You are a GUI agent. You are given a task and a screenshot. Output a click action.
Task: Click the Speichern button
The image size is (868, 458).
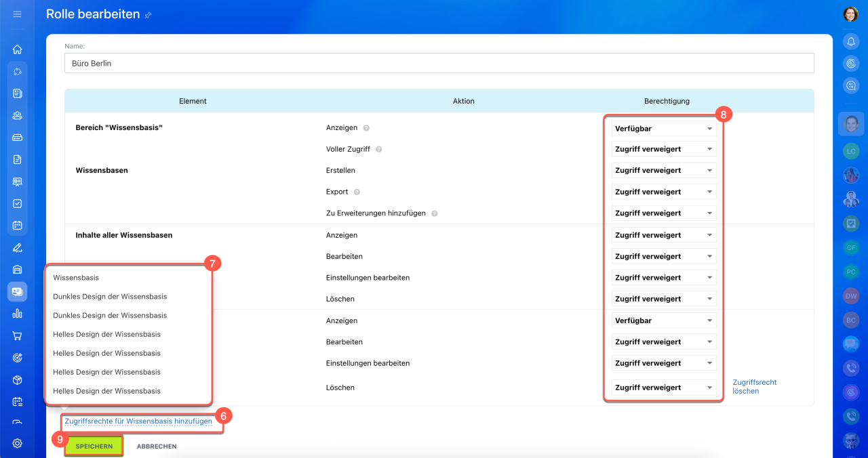pos(94,446)
